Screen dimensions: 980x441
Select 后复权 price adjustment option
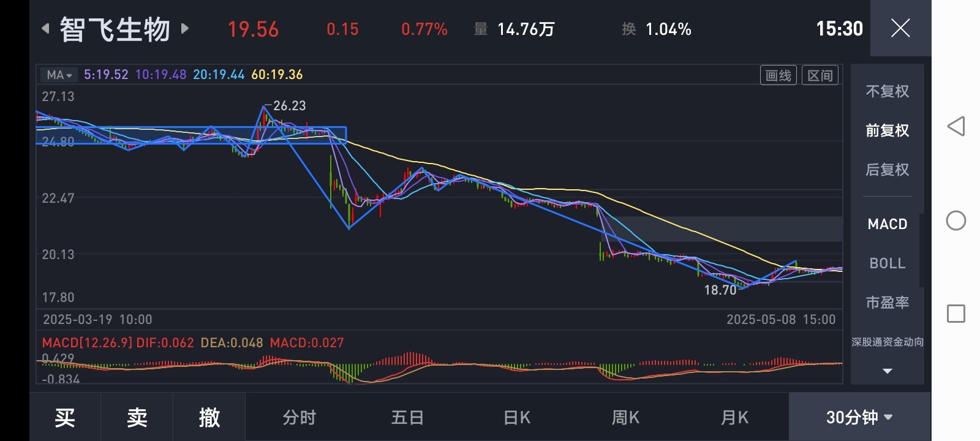point(888,170)
